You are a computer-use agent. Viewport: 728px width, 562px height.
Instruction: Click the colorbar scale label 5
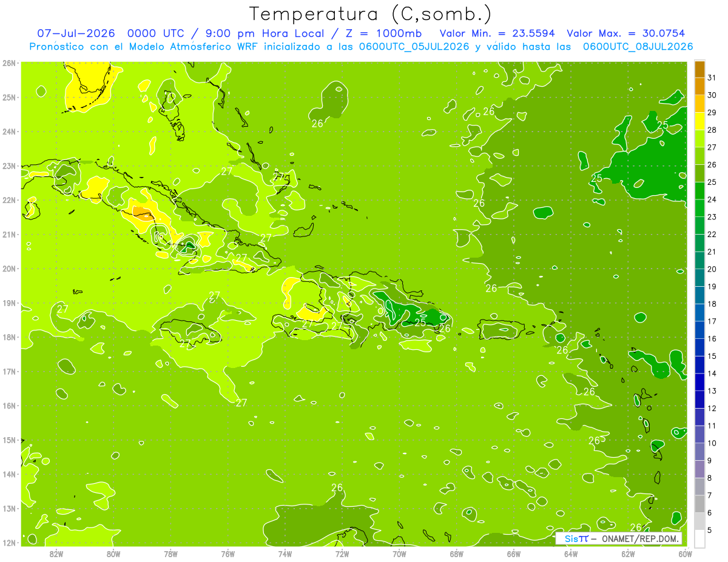710,530
